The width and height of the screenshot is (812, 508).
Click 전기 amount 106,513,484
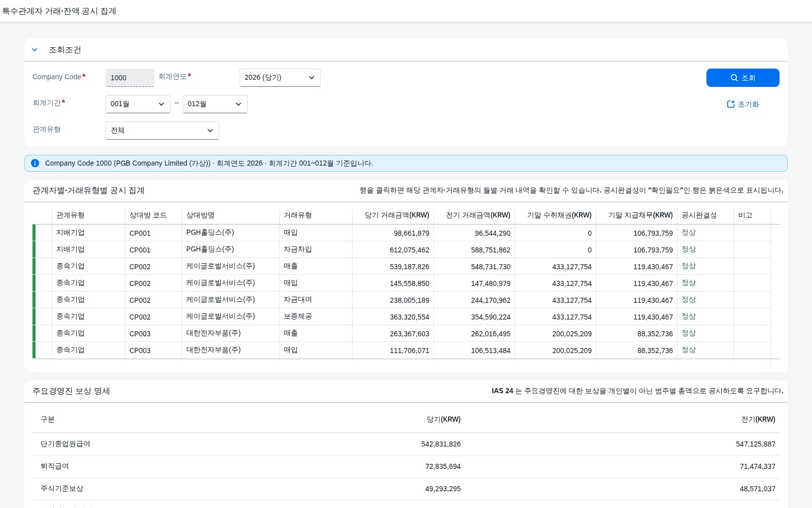tap(490, 351)
